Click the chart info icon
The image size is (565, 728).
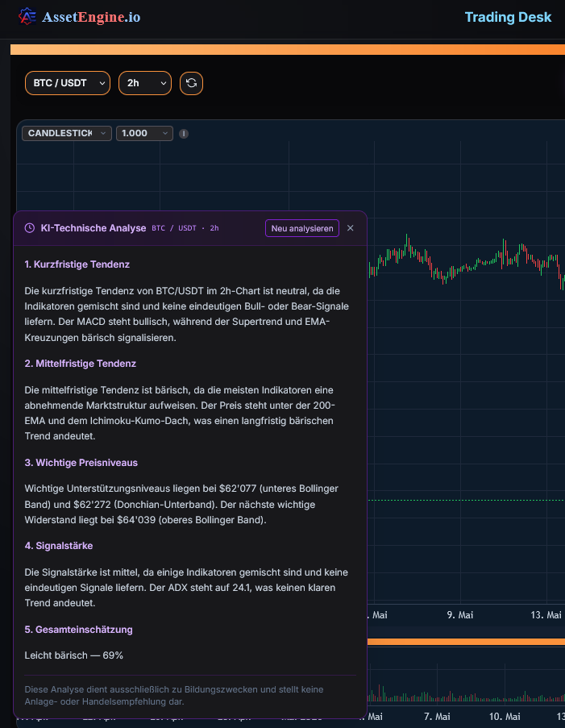click(x=184, y=134)
